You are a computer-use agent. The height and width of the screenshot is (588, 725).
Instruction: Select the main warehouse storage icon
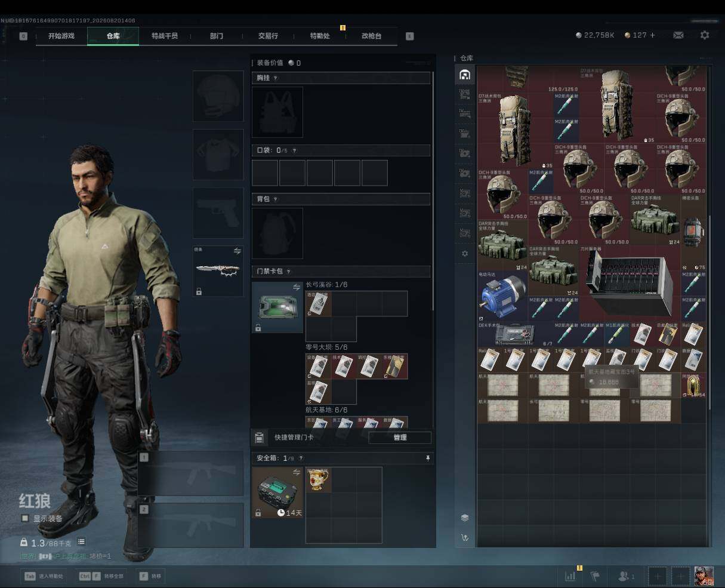point(465,75)
